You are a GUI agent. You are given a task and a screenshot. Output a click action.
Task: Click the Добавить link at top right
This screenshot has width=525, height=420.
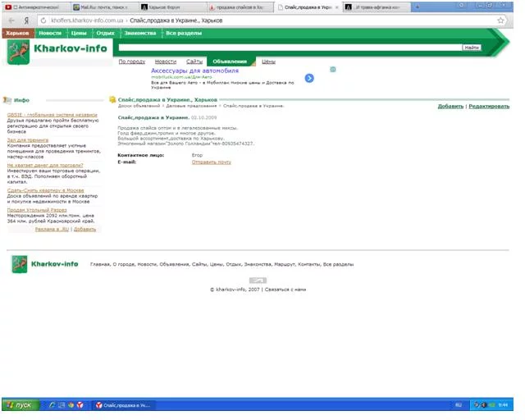click(450, 107)
